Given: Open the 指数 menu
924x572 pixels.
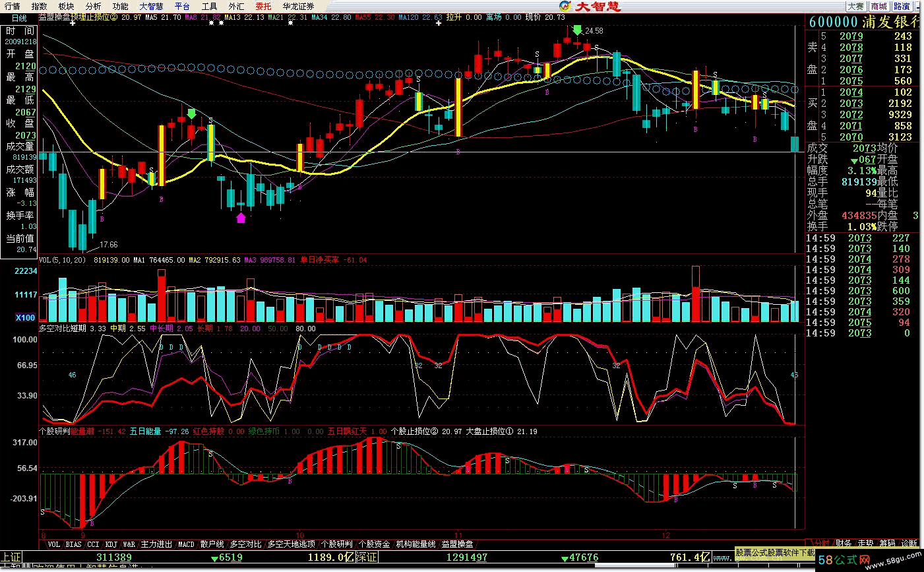Looking at the screenshot, I should tap(40, 6).
